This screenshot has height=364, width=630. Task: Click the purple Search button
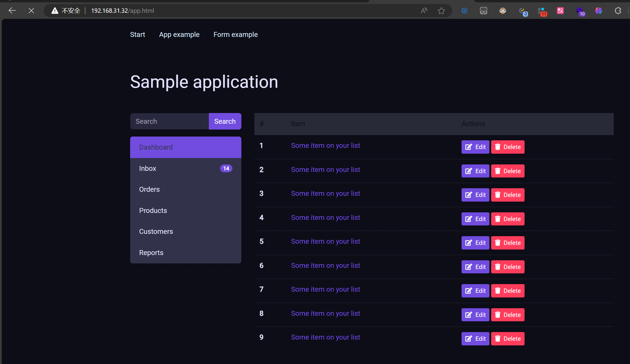225,121
